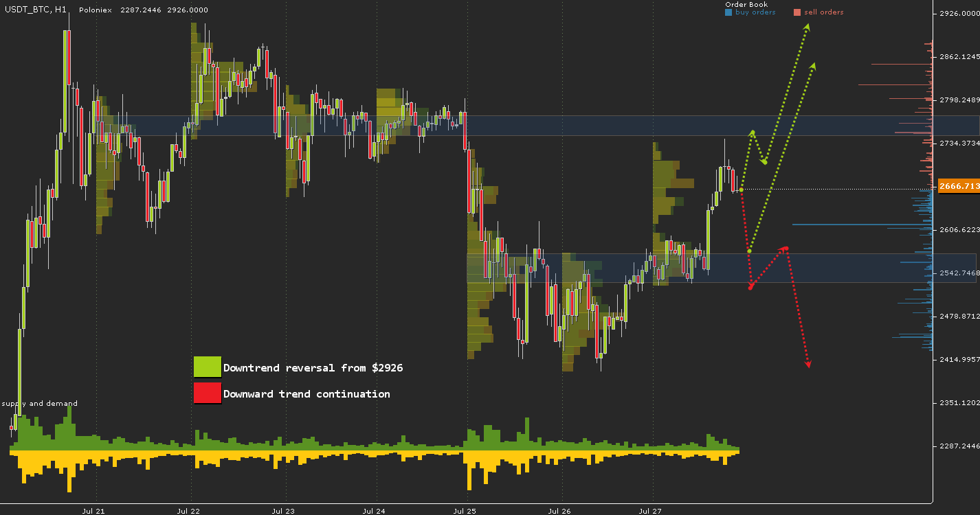This screenshot has width=980, height=515.
Task: Click the red Downward trend continuation swatch
Action: tap(208, 393)
